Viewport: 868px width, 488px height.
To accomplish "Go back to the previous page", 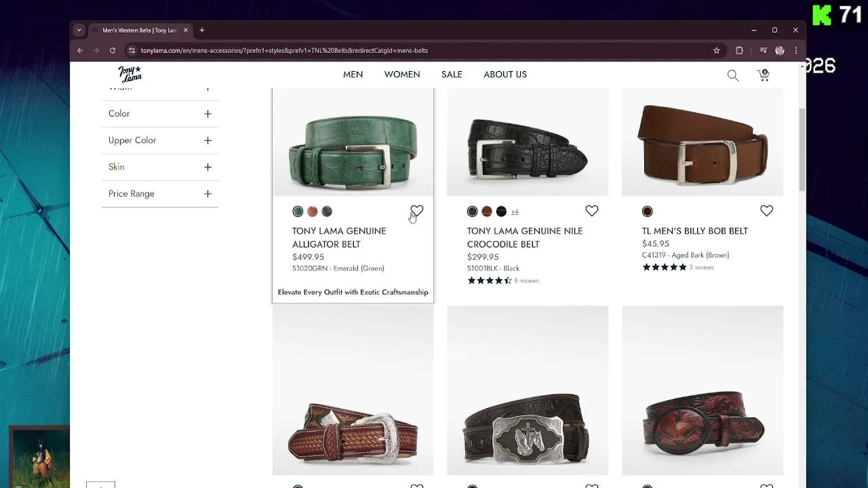I will tap(80, 50).
